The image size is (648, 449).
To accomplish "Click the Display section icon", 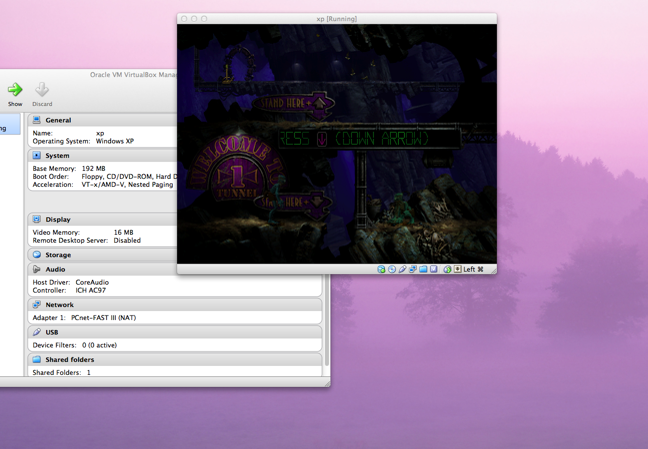I will [x=37, y=219].
